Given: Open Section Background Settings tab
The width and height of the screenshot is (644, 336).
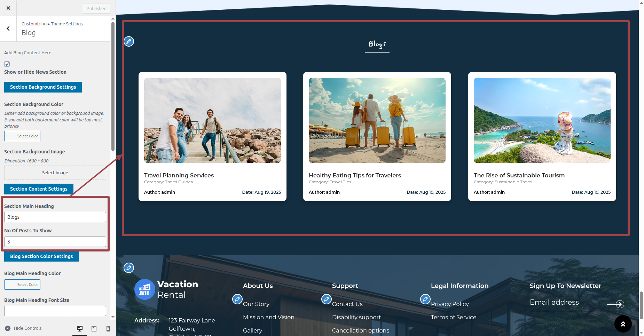Looking at the screenshot, I should point(43,87).
